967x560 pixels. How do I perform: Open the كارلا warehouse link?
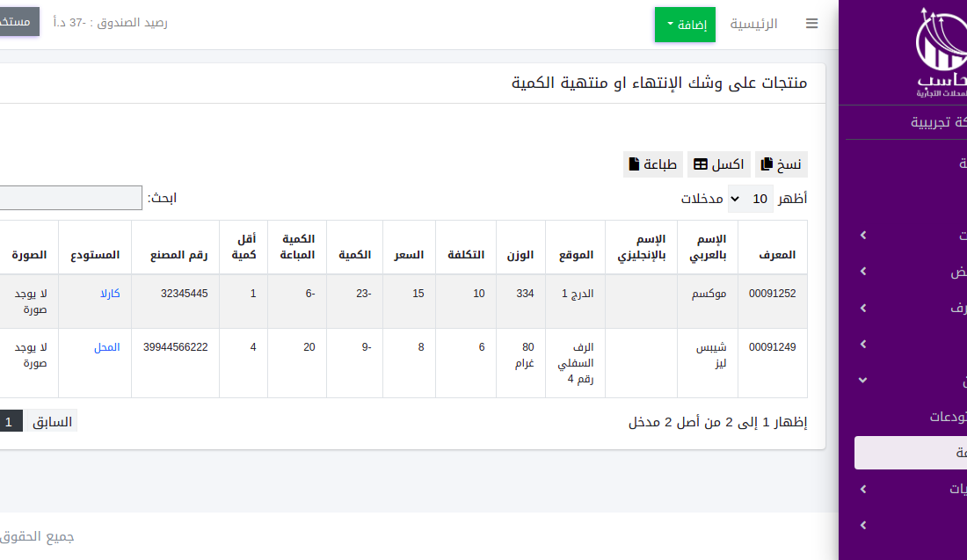[x=110, y=294]
